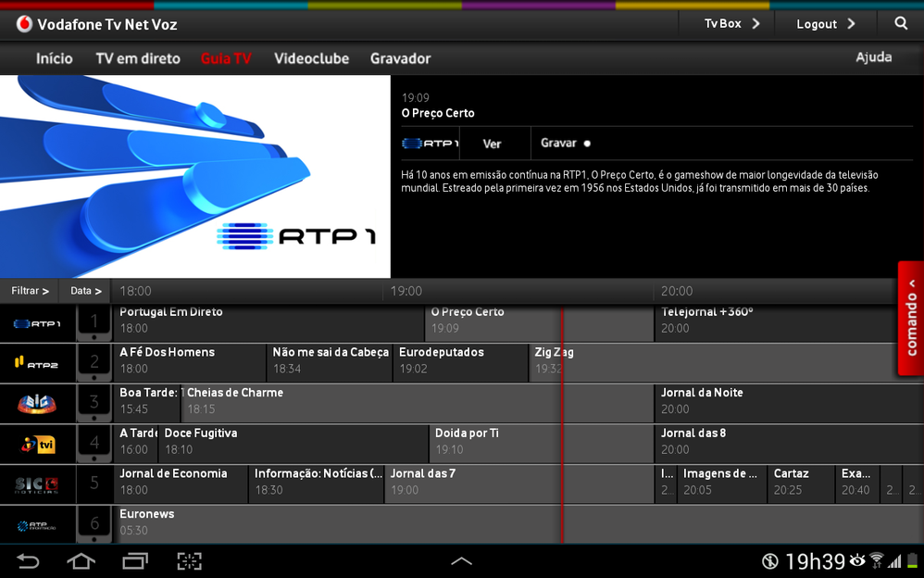The width and height of the screenshot is (924, 578).
Task: Click the Ajuda help link
Action: (873, 57)
